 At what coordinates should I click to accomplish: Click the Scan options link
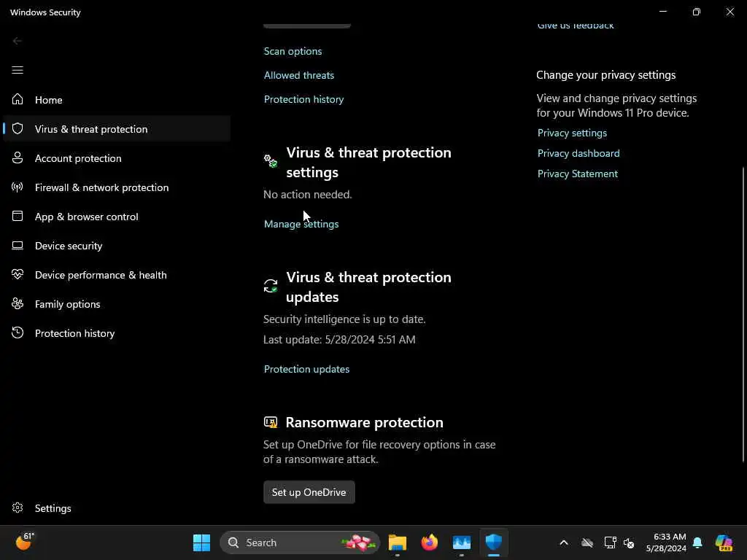coord(293,51)
